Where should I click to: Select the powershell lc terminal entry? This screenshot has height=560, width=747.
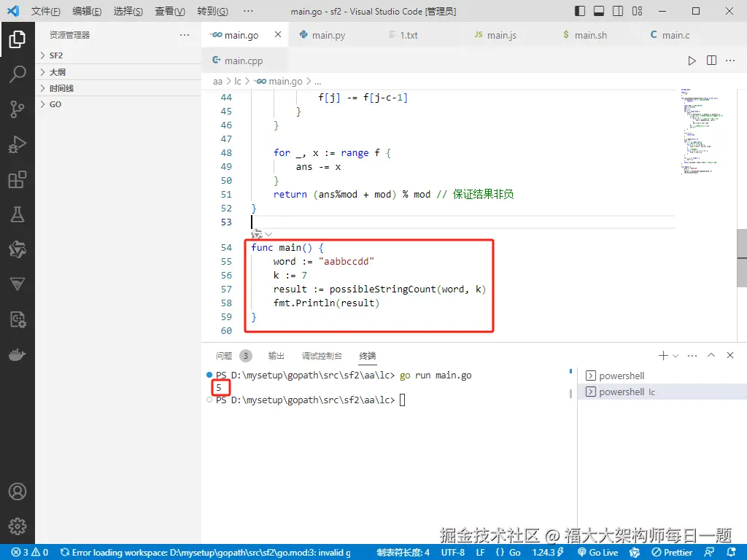[x=662, y=392]
